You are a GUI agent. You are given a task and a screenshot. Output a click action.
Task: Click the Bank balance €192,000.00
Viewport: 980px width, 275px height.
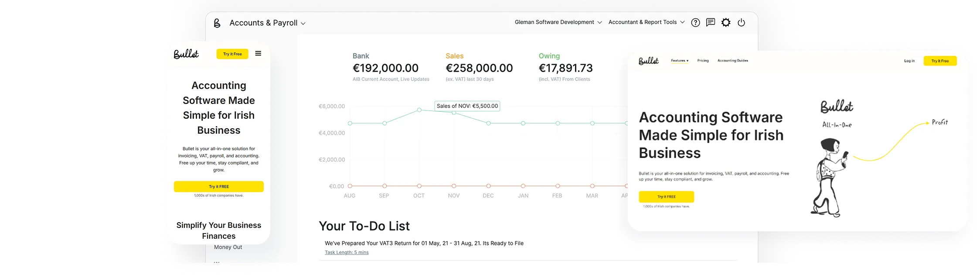[385, 68]
